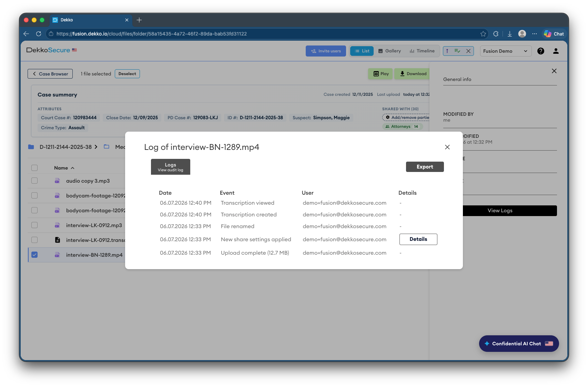The height and width of the screenshot is (387, 588).
Task: Switch to List view
Action: (x=362, y=51)
